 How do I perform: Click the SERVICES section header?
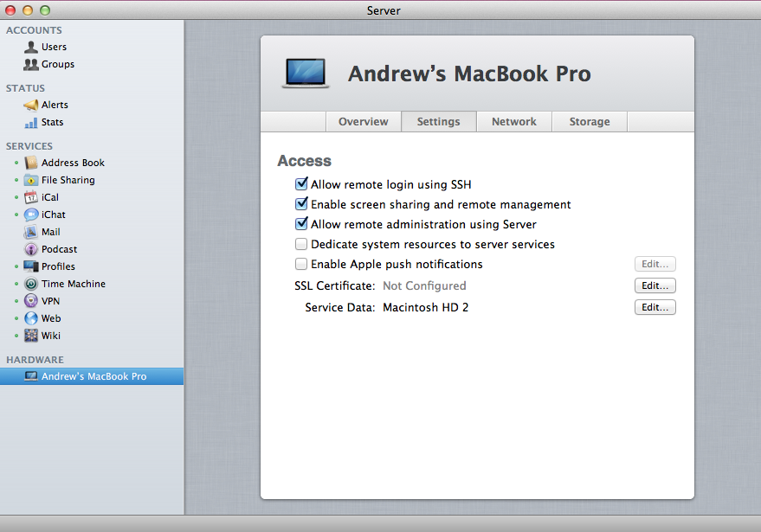(29, 146)
